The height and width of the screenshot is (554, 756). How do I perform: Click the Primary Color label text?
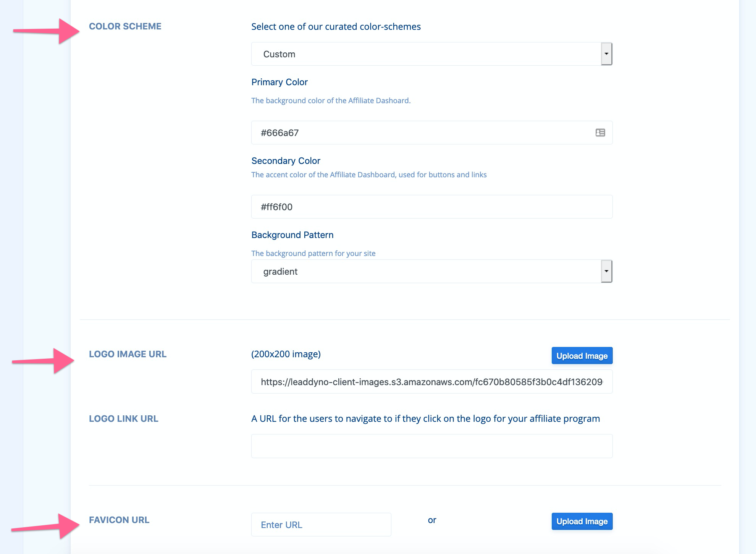tap(279, 82)
